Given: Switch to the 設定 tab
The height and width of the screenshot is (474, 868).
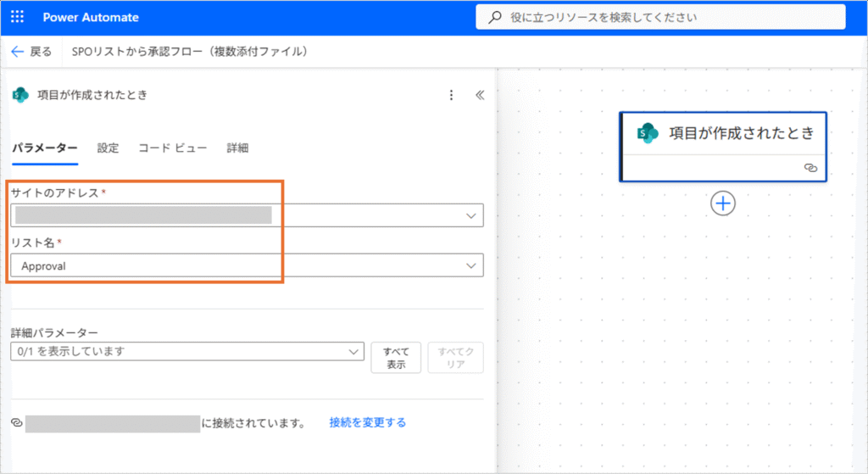Looking at the screenshot, I should 108,148.
